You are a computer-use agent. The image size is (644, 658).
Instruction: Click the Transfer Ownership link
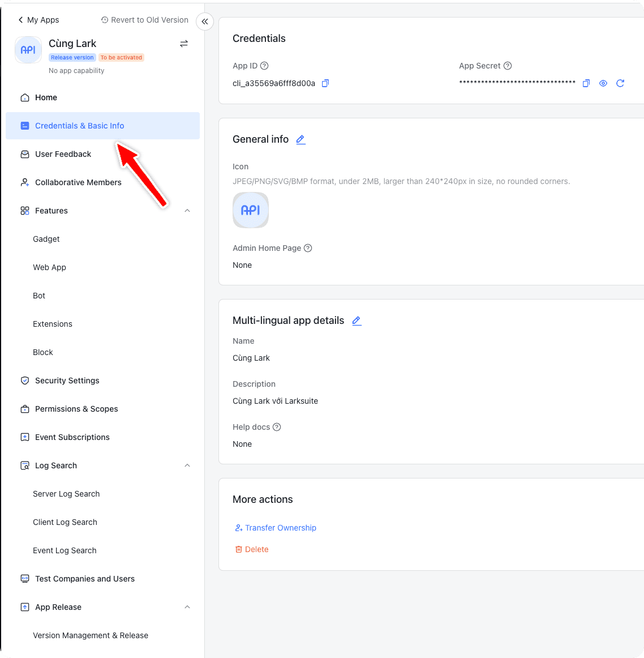pos(281,528)
